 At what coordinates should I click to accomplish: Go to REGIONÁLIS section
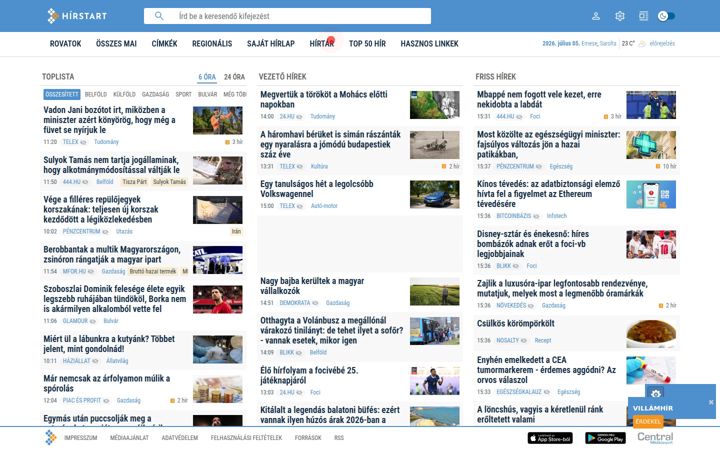pos(212,44)
